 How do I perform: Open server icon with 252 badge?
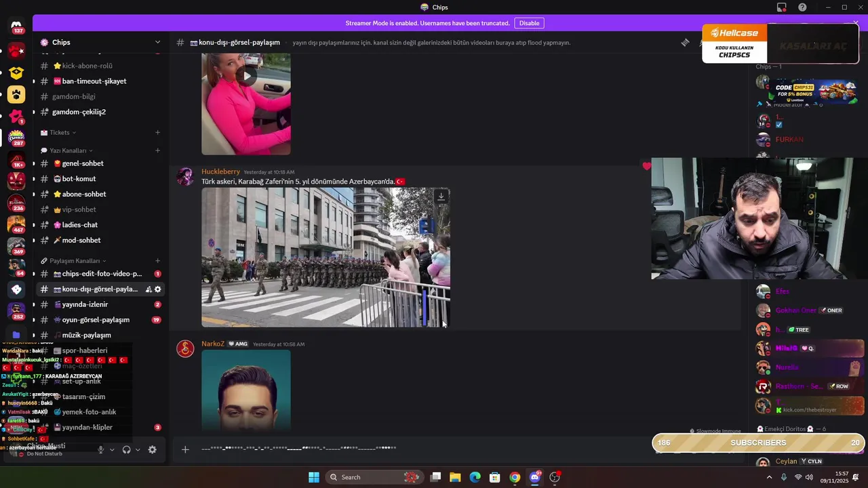pos(16,311)
